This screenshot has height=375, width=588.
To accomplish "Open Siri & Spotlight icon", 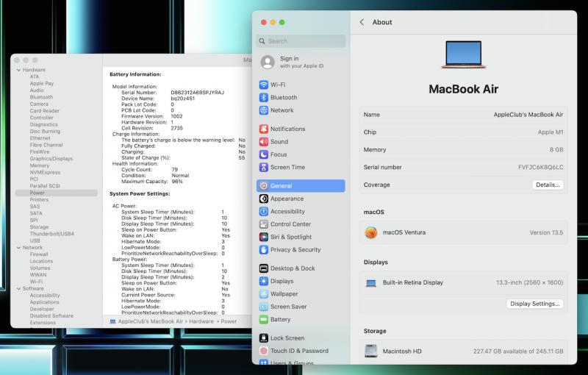I will tap(264, 237).
